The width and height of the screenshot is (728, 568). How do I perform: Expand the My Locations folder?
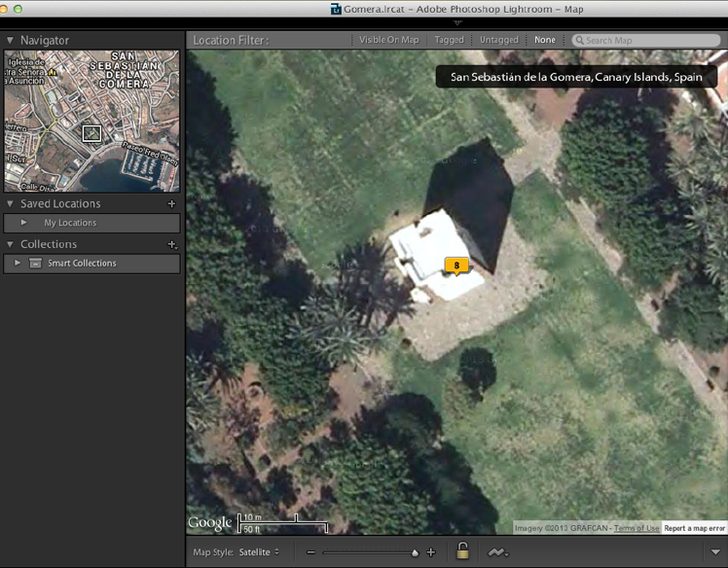[x=23, y=223]
